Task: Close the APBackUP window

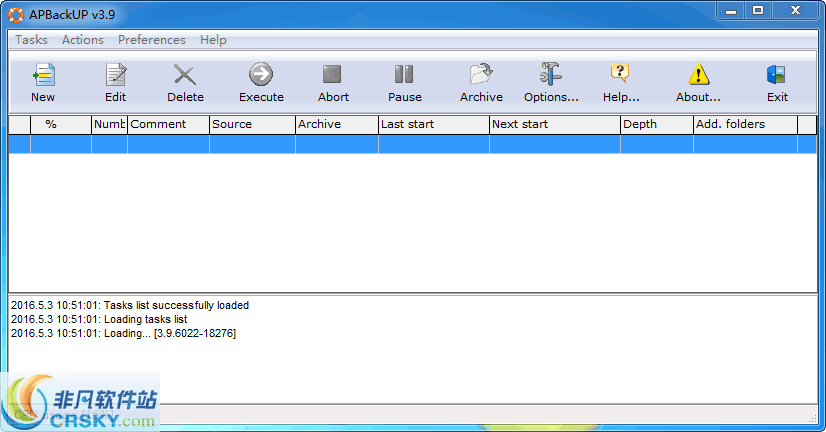Action: click(x=795, y=11)
